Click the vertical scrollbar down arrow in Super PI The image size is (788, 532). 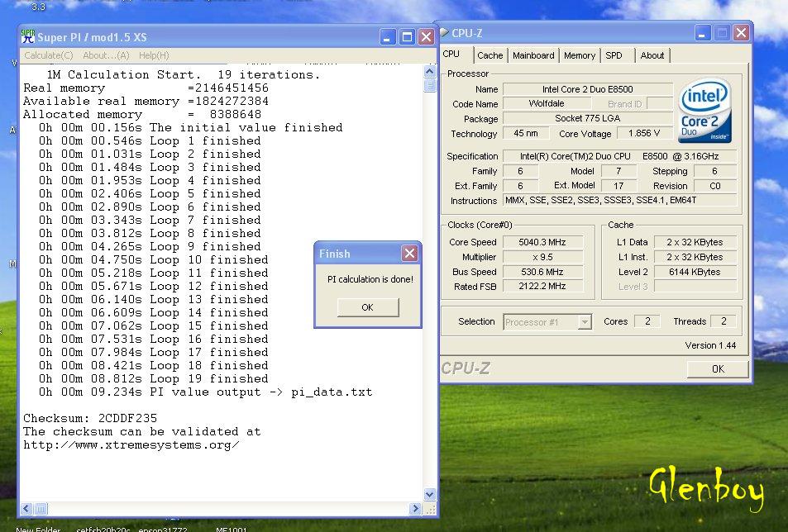click(x=430, y=494)
